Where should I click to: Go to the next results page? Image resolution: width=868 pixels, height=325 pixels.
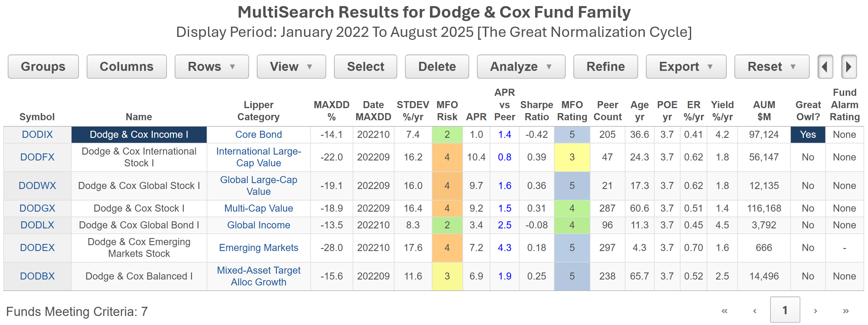click(x=815, y=311)
